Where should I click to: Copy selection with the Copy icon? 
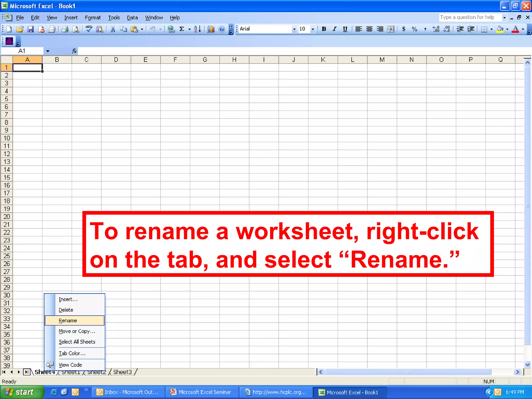(123, 29)
